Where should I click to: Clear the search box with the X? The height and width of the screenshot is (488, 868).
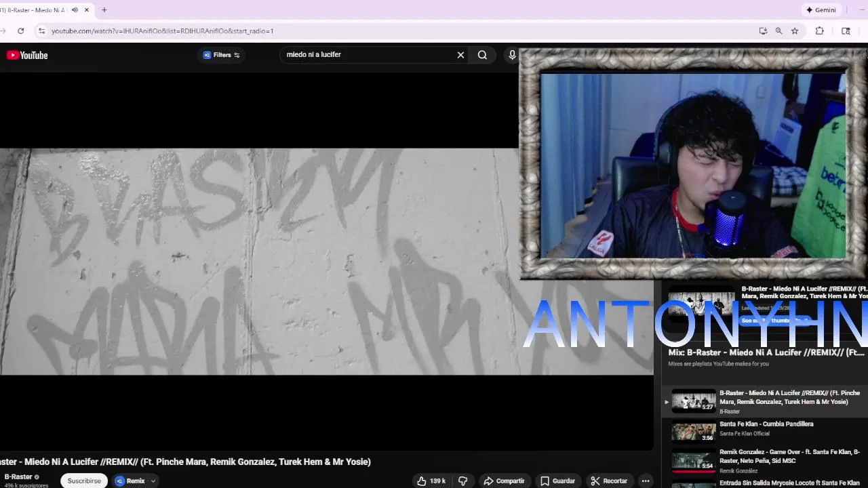(x=460, y=55)
